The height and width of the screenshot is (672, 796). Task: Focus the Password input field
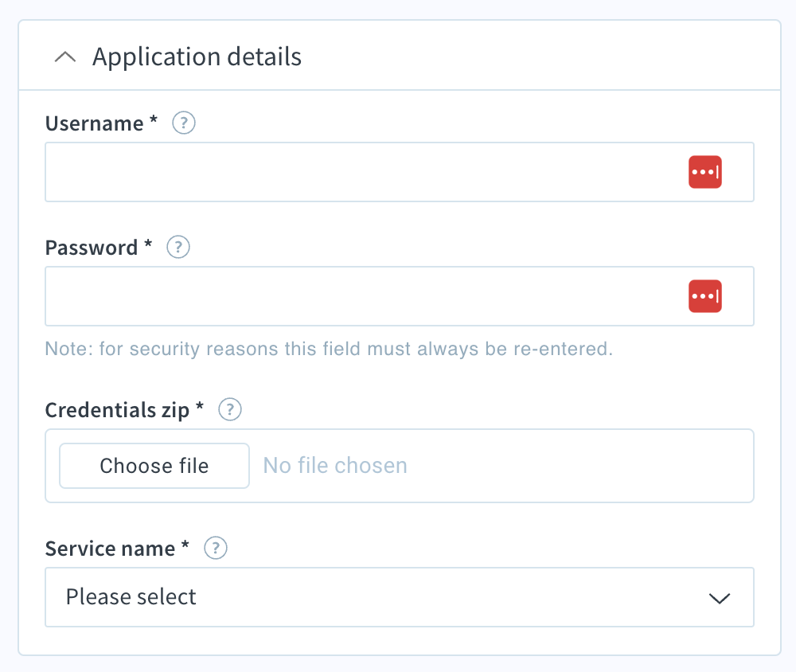click(400, 296)
